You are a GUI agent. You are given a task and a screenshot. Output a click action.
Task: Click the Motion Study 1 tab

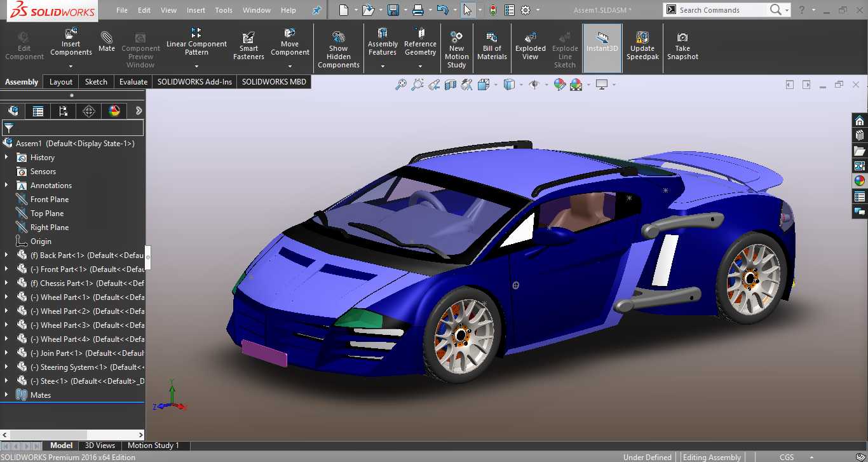154,445
